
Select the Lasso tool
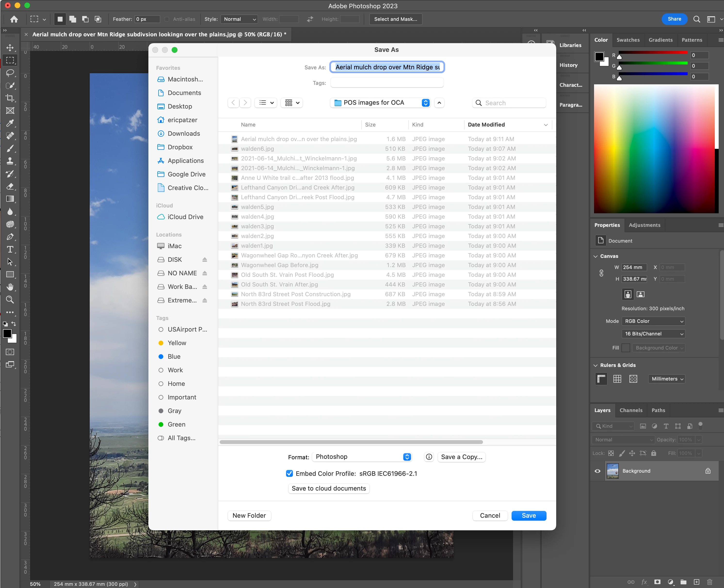(10, 73)
